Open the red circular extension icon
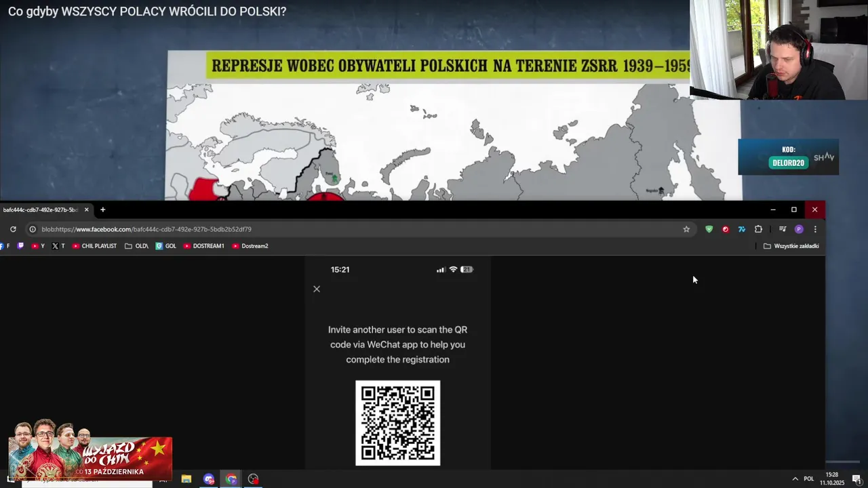This screenshot has width=868, height=488. click(x=726, y=229)
